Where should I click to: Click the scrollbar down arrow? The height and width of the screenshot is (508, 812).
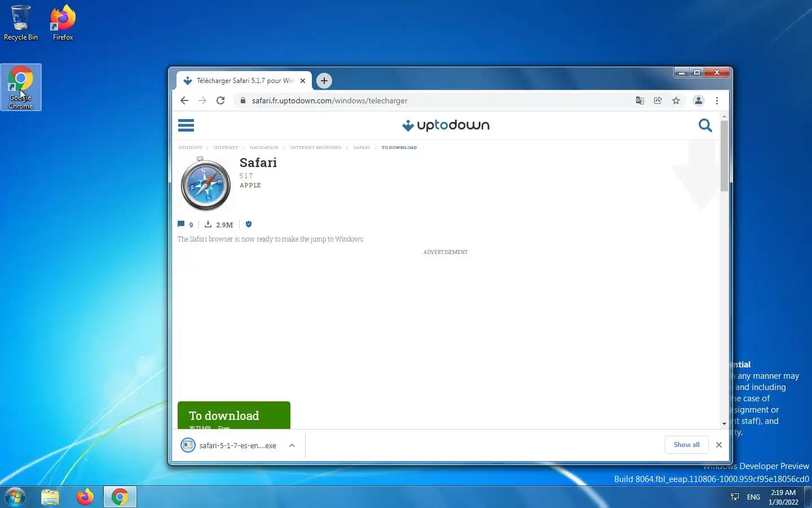coord(724,424)
